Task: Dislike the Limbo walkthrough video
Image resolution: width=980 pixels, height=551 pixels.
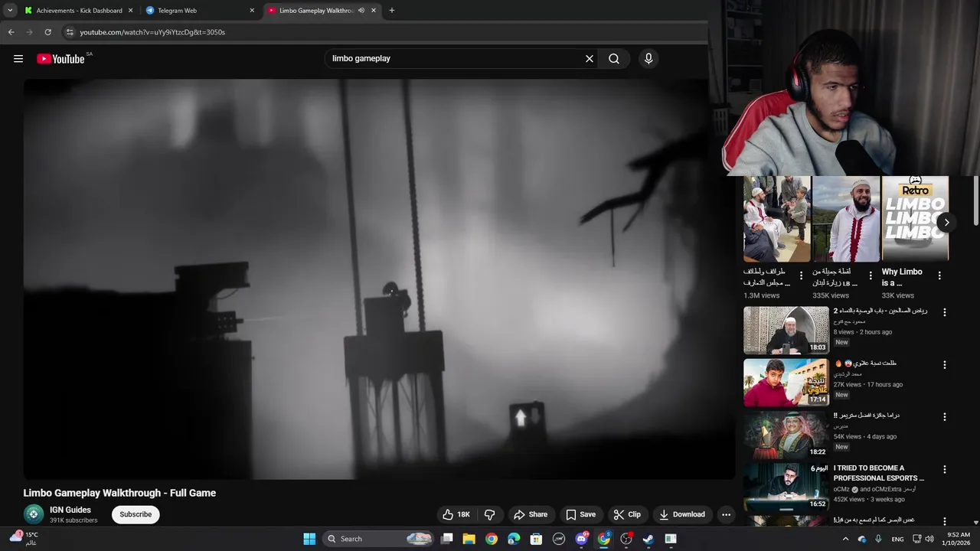Action: pyautogui.click(x=490, y=514)
